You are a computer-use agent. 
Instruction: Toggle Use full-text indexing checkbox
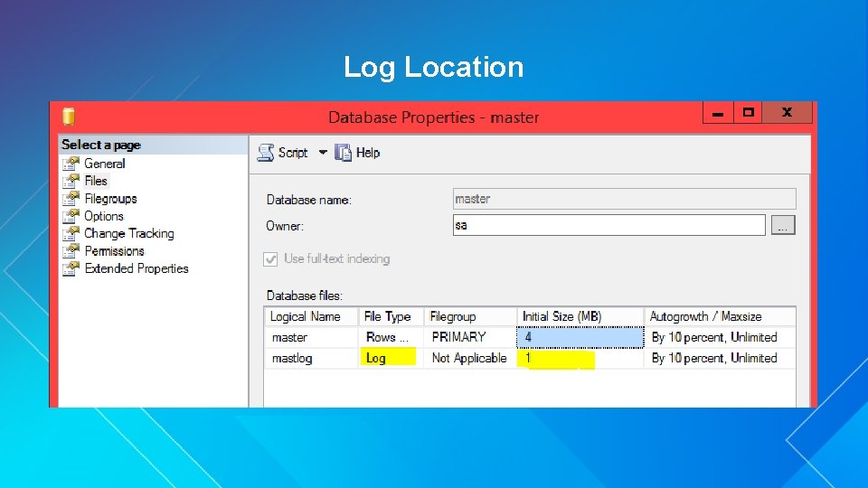coord(270,259)
